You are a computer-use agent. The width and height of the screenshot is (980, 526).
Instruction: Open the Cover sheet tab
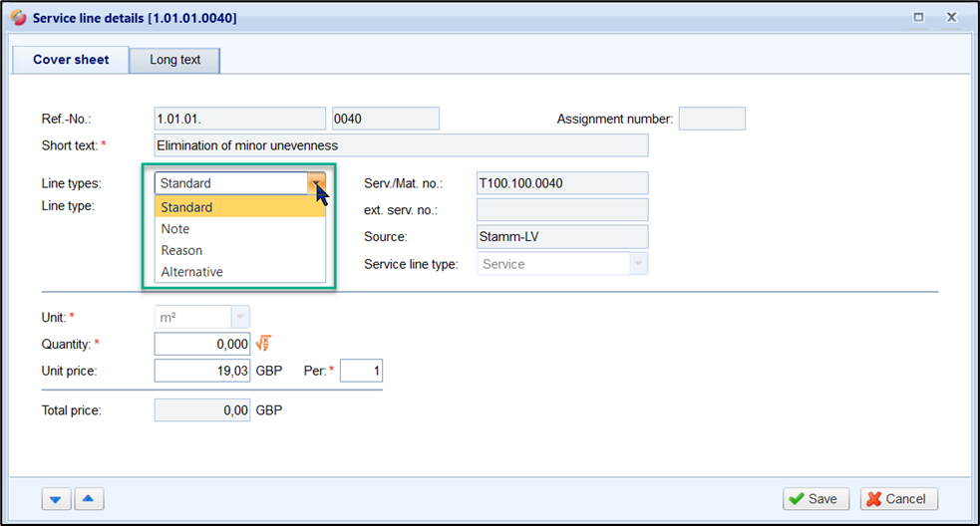click(71, 60)
